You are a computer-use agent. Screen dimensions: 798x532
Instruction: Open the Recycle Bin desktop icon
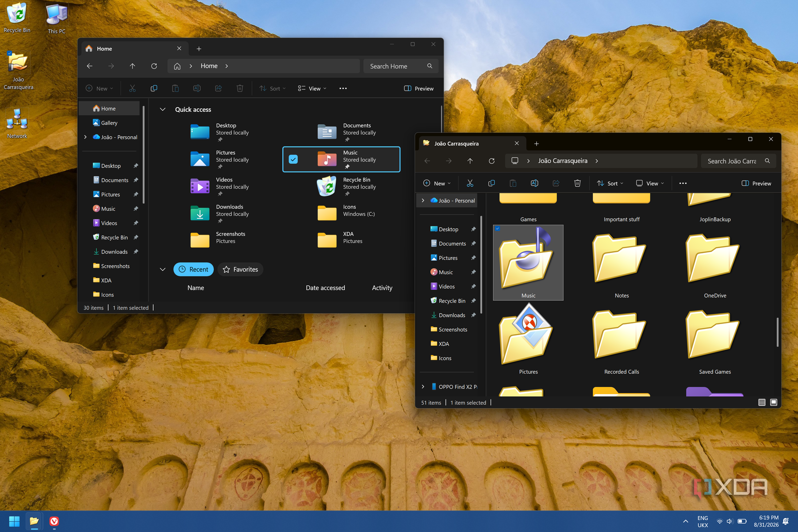pos(17,18)
